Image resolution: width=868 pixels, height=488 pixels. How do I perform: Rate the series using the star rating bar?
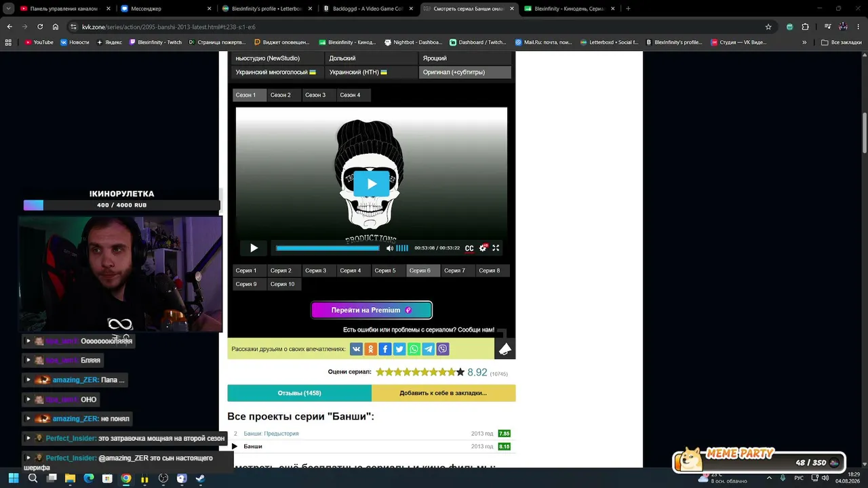(x=420, y=372)
